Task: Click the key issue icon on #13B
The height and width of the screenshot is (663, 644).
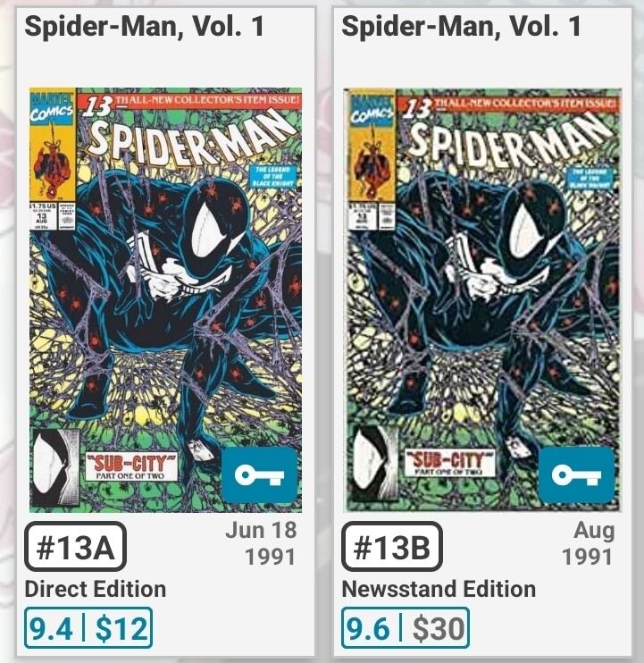Action: tap(576, 474)
